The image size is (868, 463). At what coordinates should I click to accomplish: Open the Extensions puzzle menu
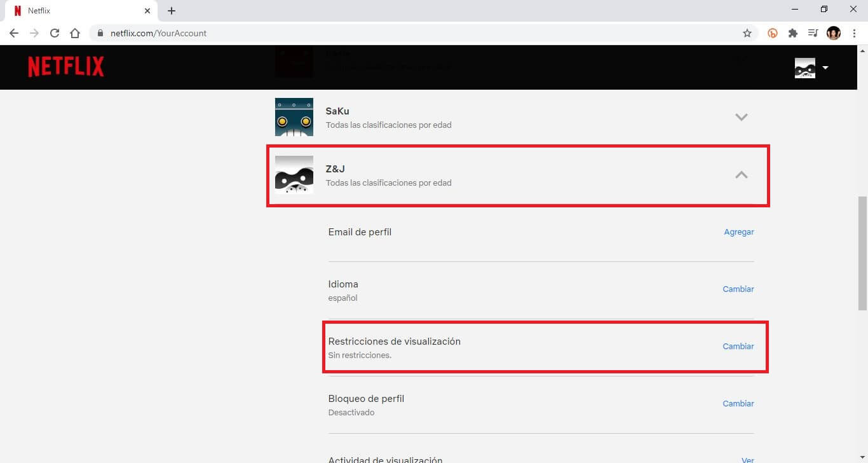[793, 33]
